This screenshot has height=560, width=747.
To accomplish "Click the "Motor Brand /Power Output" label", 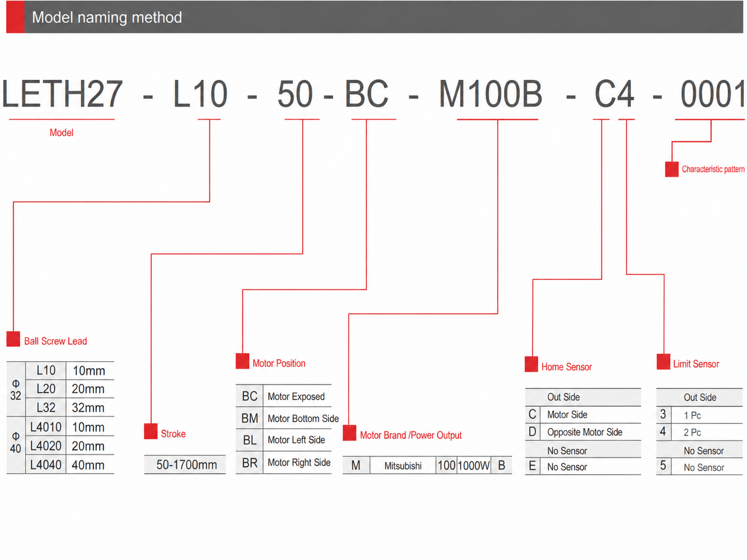I will pyautogui.click(x=411, y=435).
